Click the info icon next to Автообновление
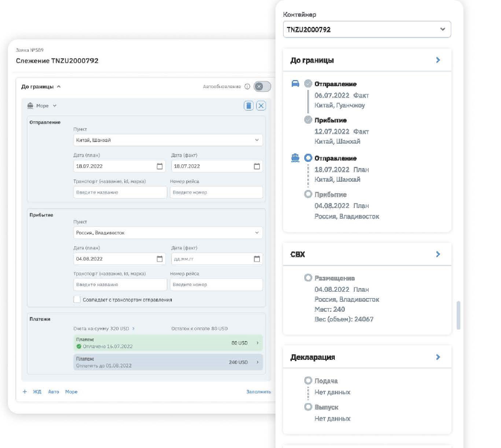This screenshot has width=501, height=448. [247, 87]
